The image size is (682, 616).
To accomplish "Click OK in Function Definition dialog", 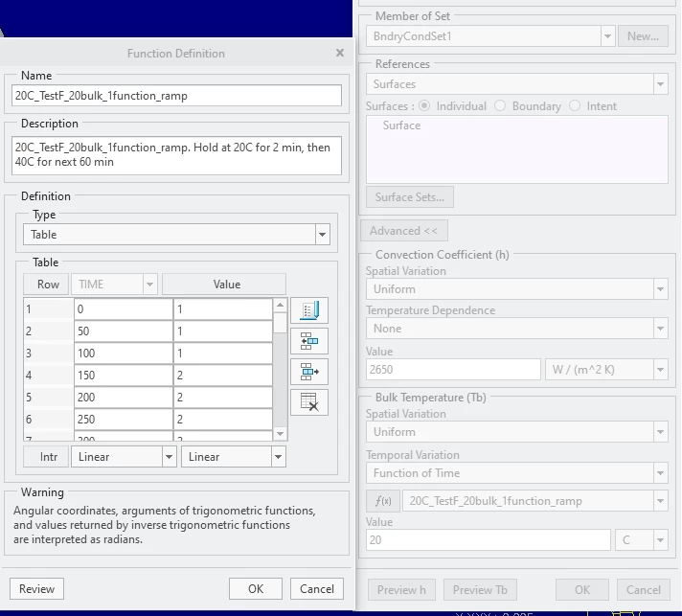I will [256, 588].
